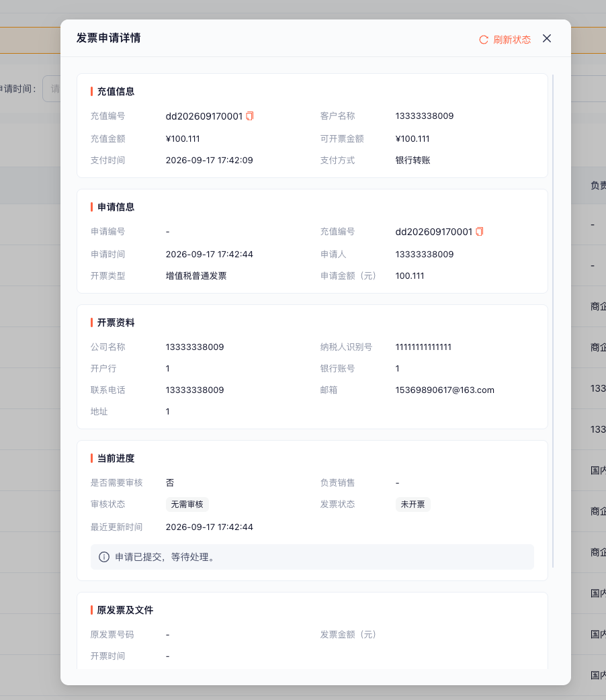The width and height of the screenshot is (606, 700).
Task: Click the 原发票及文件 section heading
Action: (x=125, y=610)
